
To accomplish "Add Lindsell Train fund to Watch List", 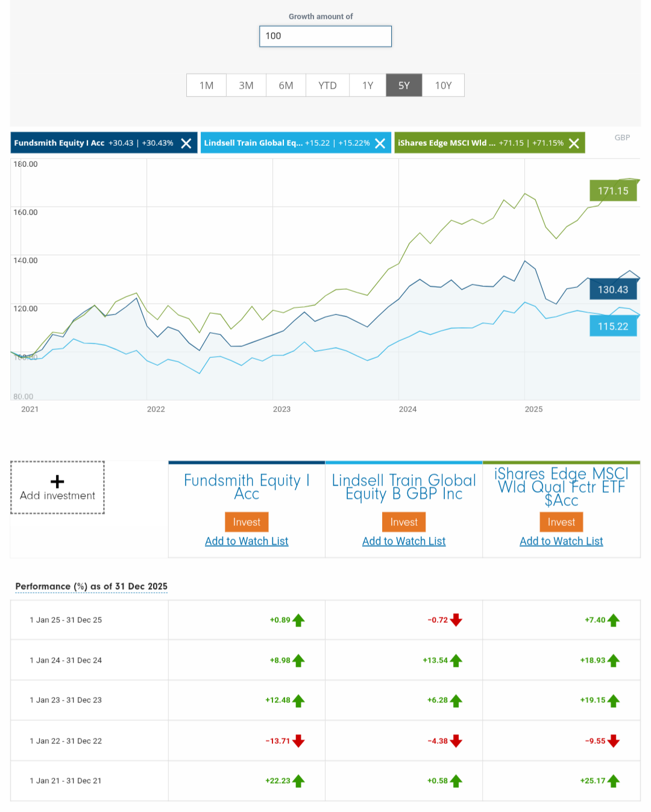I will pos(404,542).
